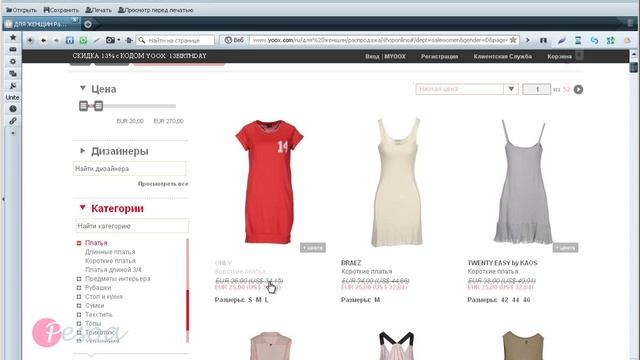
Task: Click the green arrows Turbo icon
Action: (611, 40)
